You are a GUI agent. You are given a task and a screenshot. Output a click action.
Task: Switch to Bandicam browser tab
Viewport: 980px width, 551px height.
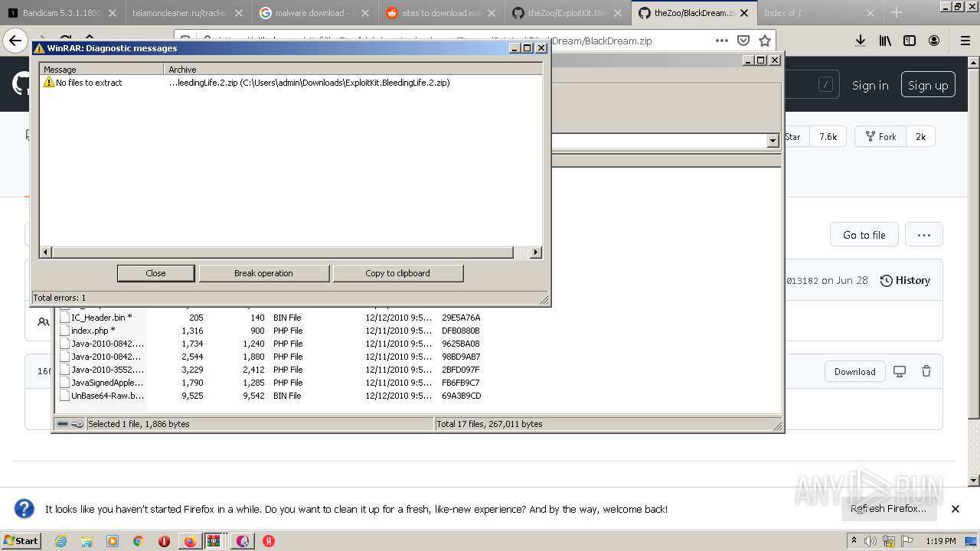pos(62,13)
